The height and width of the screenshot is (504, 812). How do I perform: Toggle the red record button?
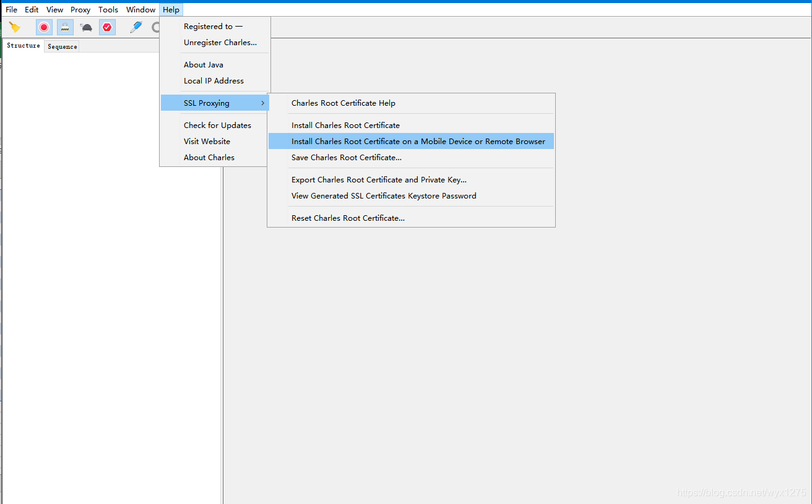[x=44, y=27]
